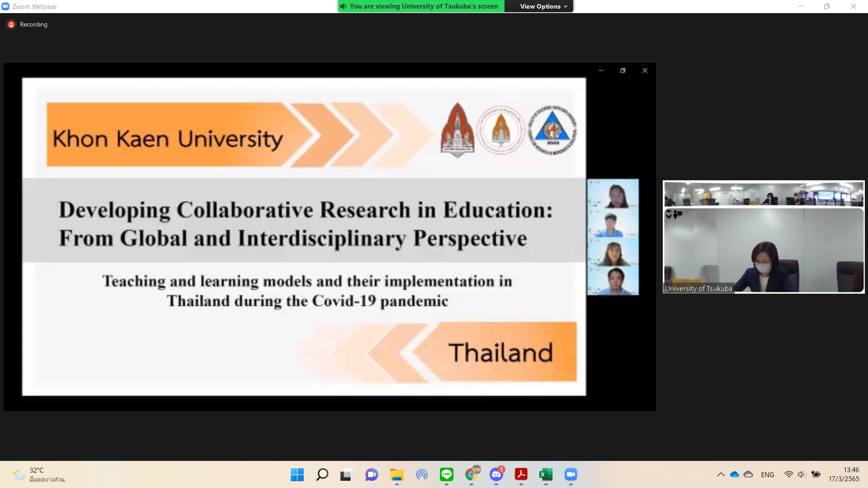The width and height of the screenshot is (868, 488).
Task: Open Adobe Acrobat from the taskbar
Action: (x=521, y=474)
